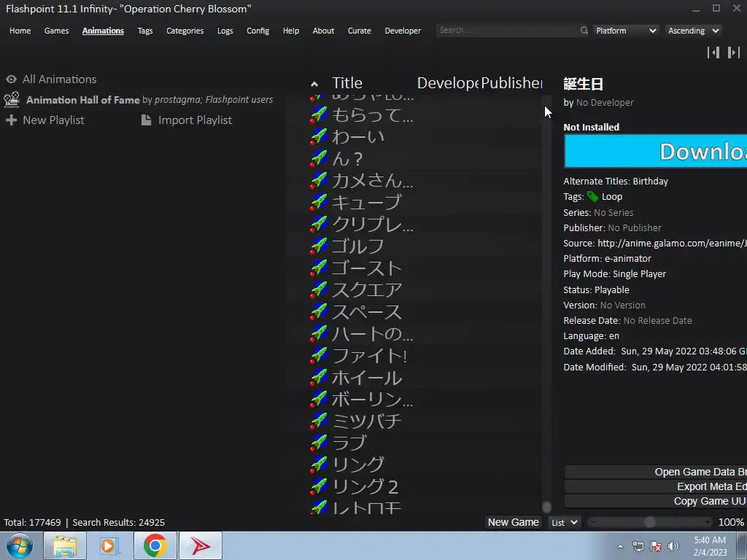Click the search magnifier icon
The width and height of the screenshot is (747, 560).
coord(584,30)
